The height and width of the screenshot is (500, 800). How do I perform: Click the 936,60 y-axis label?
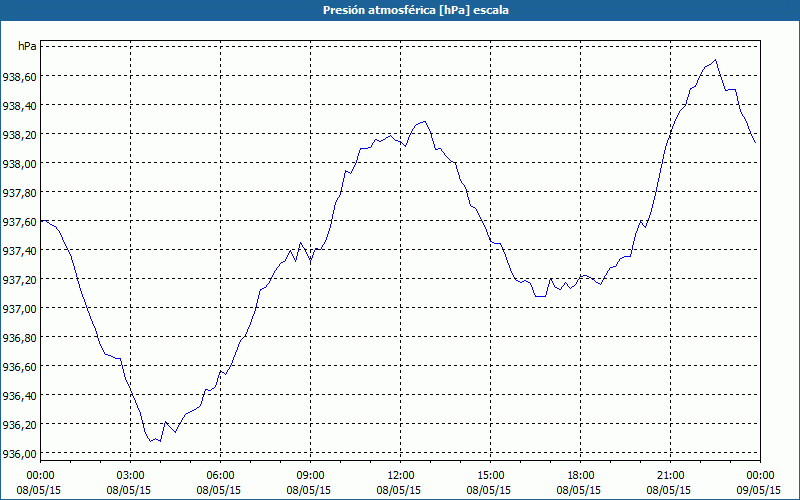(19, 366)
